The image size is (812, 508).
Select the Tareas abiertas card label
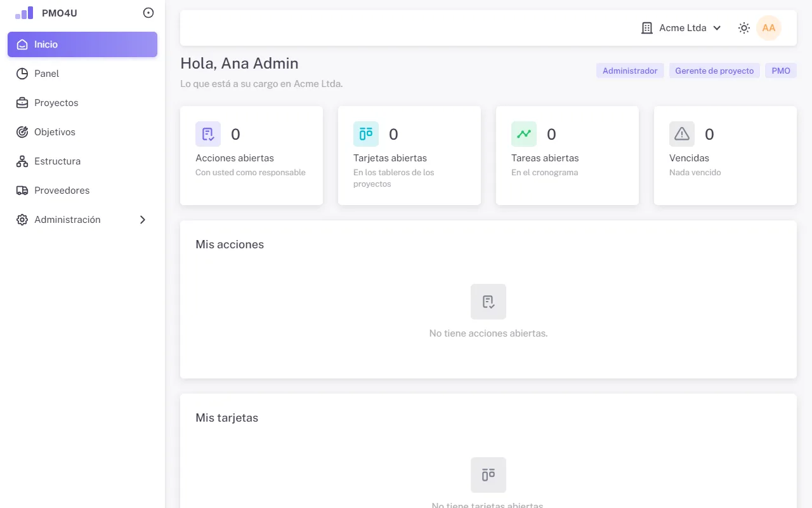[545, 158]
